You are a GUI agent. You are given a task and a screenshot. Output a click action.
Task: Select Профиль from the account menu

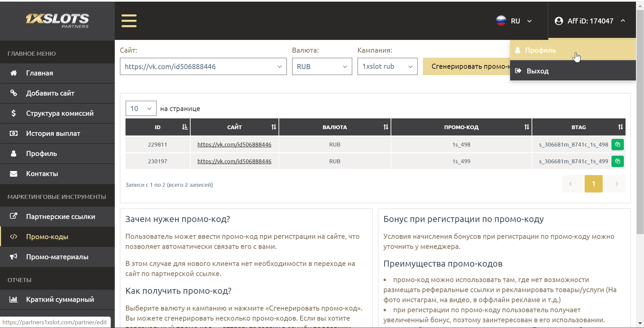click(540, 50)
